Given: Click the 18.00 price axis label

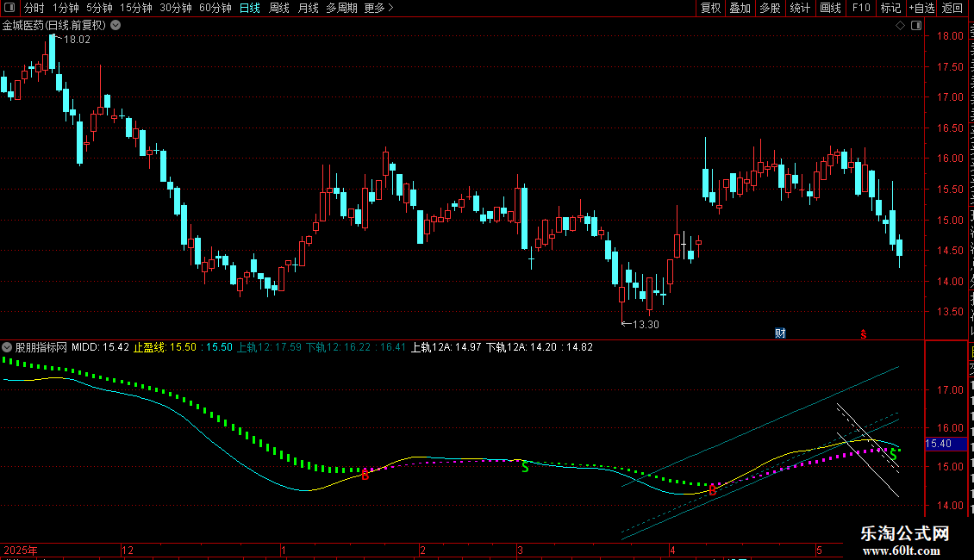Looking at the screenshot, I should pyautogui.click(x=950, y=36).
